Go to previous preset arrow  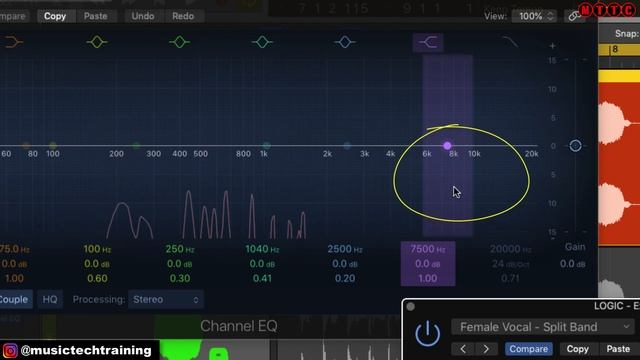[462, 349]
